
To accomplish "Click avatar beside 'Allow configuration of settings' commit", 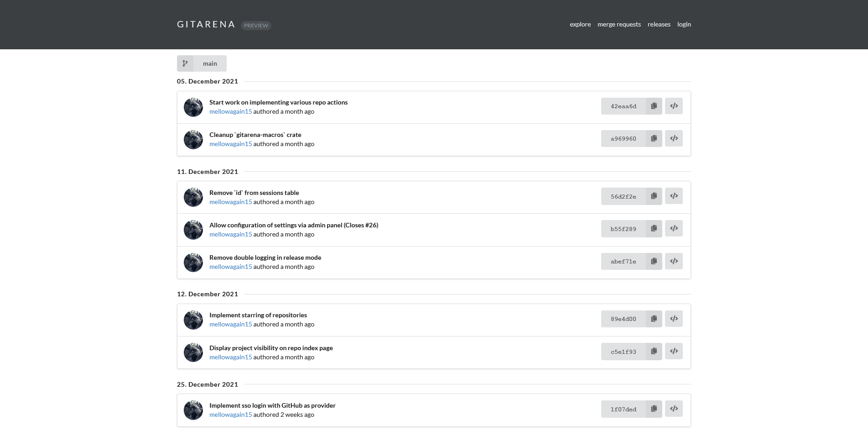I will coord(193,230).
